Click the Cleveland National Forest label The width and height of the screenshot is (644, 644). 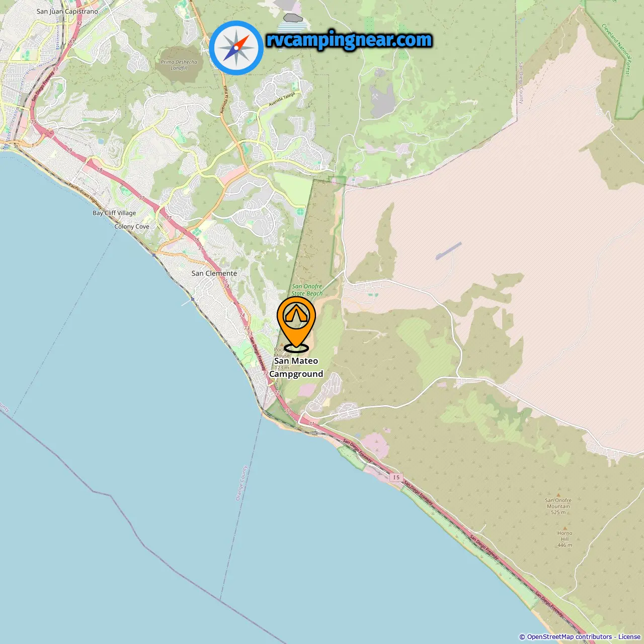616,49
